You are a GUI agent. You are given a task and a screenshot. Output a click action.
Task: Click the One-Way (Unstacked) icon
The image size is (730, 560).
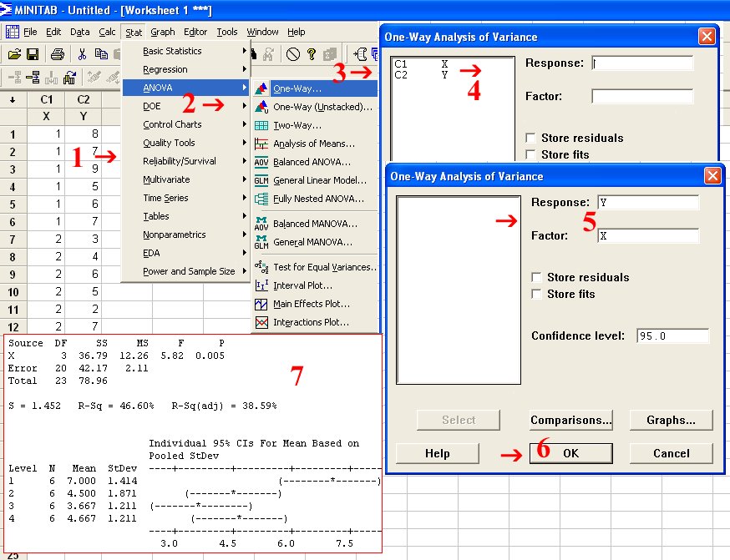point(261,107)
